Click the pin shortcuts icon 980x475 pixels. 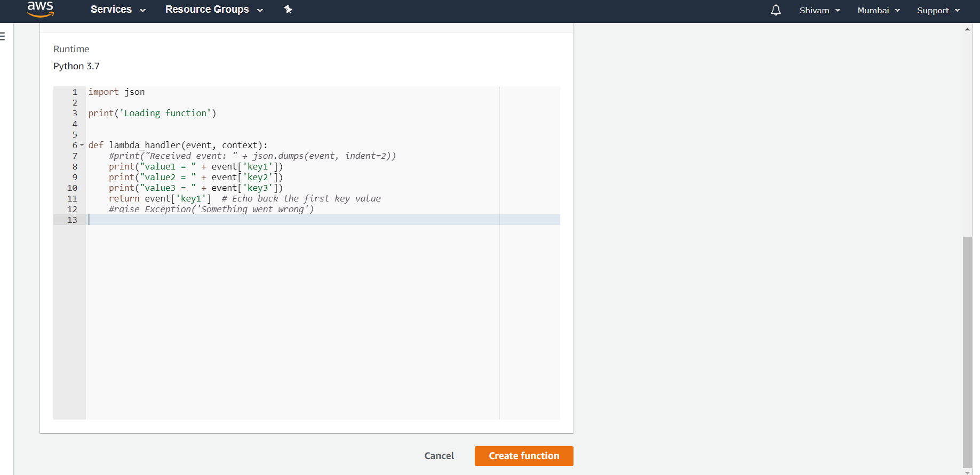[288, 10]
